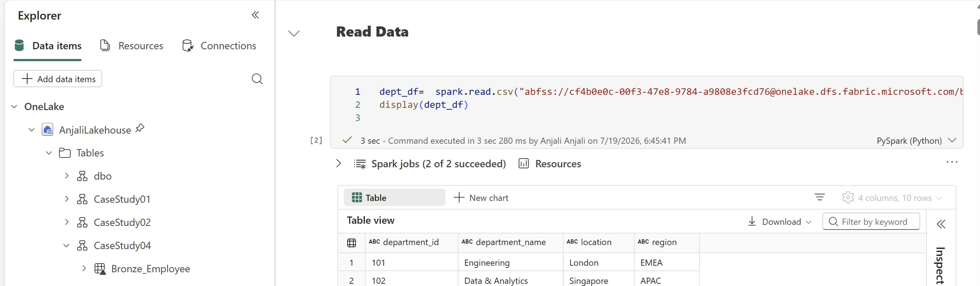This screenshot has width=980, height=286.
Task: Collapse the CaseStudy04 schema chevron
Action: point(67,245)
